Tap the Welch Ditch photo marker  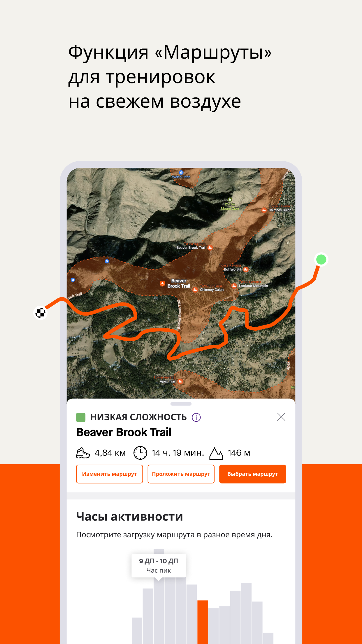pyautogui.click(x=181, y=172)
